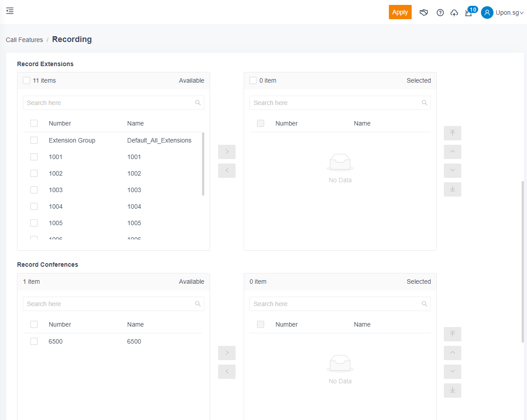This screenshot has height=420, width=527.
Task: Tick the Extension Group checkbox
Action: coord(34,140)
